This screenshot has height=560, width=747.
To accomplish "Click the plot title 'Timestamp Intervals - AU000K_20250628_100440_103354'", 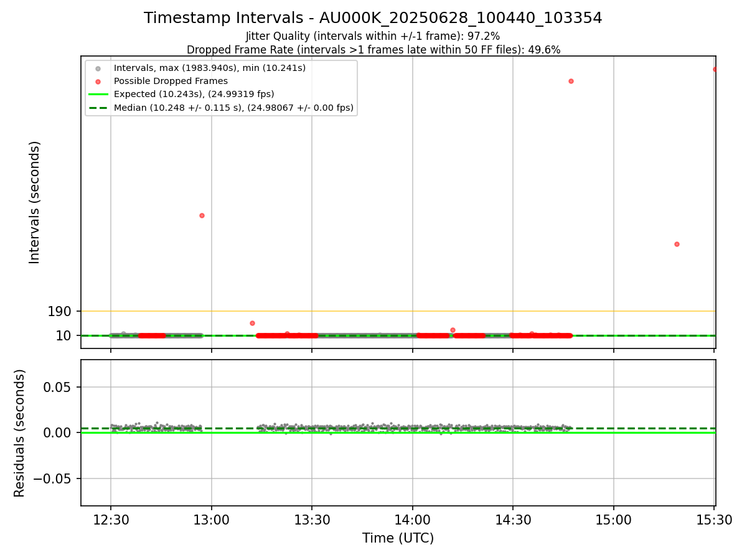I will [373, 18].
